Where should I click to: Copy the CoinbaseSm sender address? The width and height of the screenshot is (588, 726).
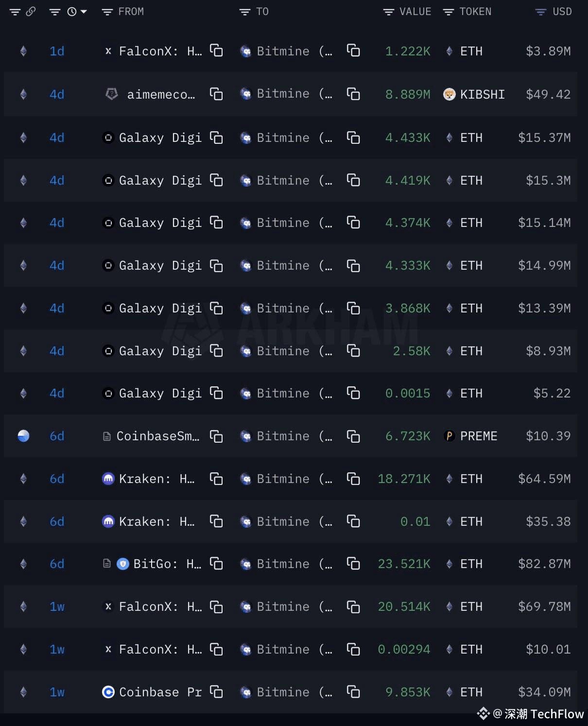tap(216, 436)
